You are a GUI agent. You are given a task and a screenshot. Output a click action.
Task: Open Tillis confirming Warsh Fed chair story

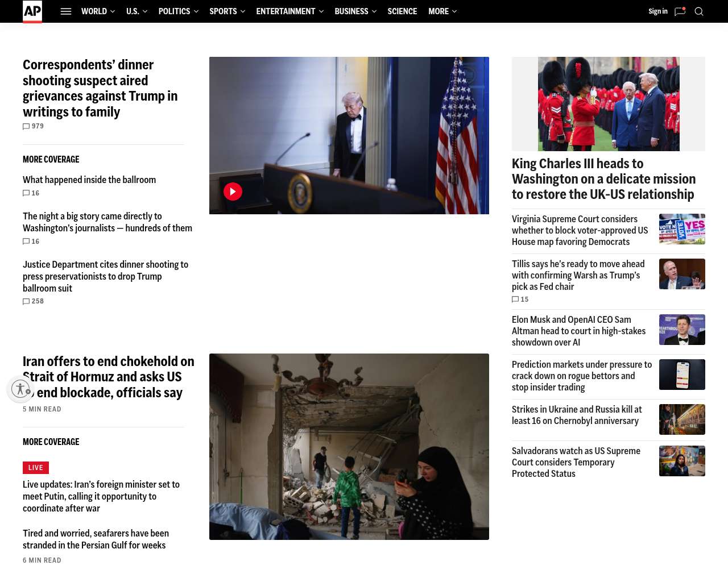click(578, 275)
